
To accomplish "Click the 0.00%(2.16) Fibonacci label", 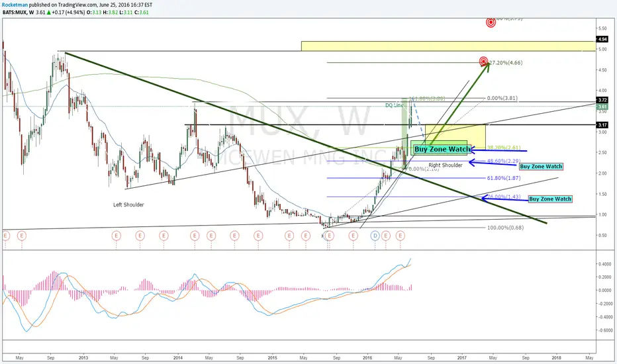I will tap(424, 169).
